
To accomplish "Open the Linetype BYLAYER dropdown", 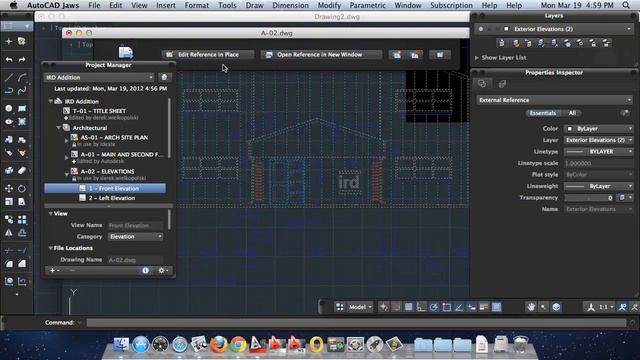I will (599, 151).
